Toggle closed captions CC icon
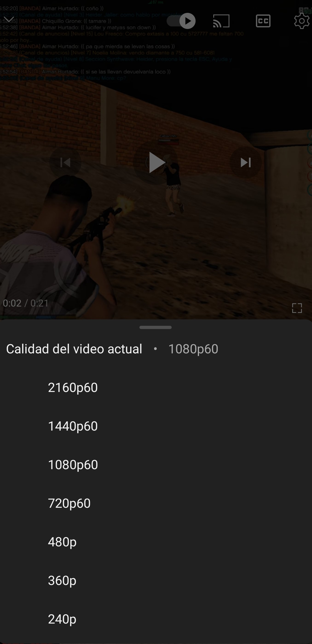Viewport: 312px width, 644px height. [263, 21]
